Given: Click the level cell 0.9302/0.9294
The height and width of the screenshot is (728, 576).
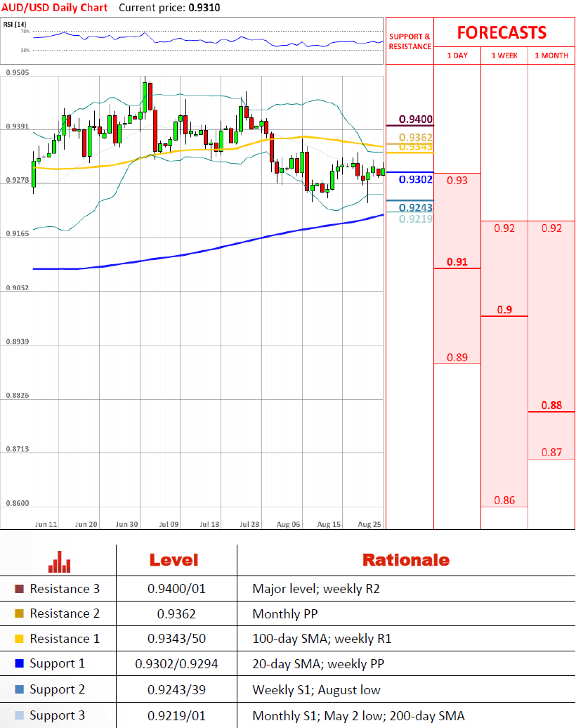Looking at the screenshot, I should click(176, 664).
